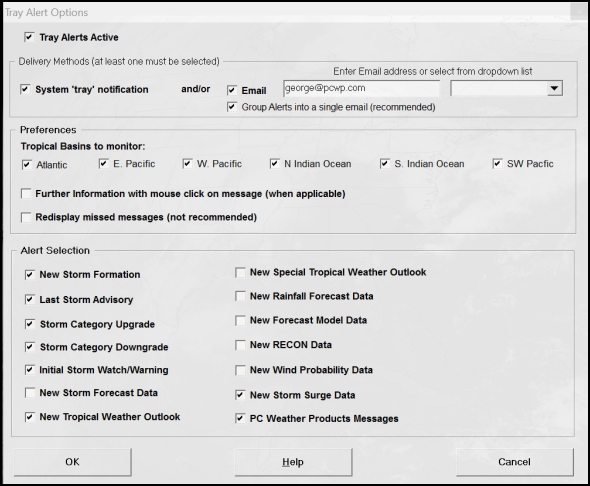Enable Further Information with mouse click option

coord(26,194)
